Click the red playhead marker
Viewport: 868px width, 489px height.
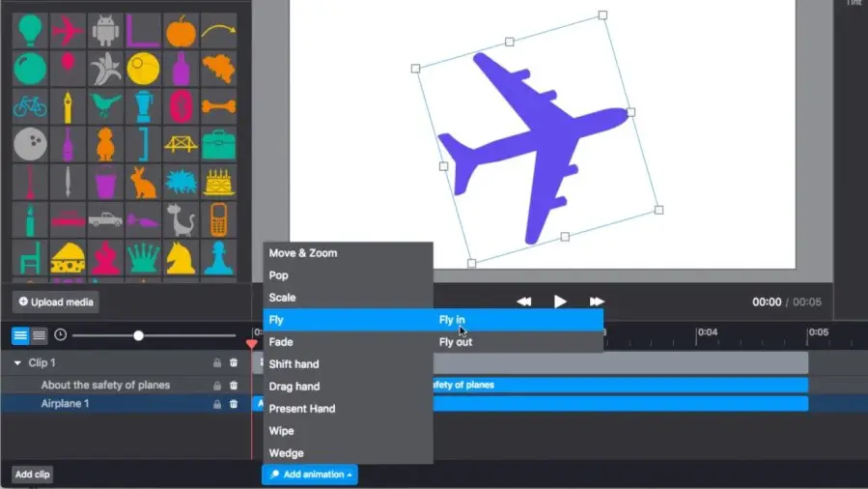tap(251, 343)
